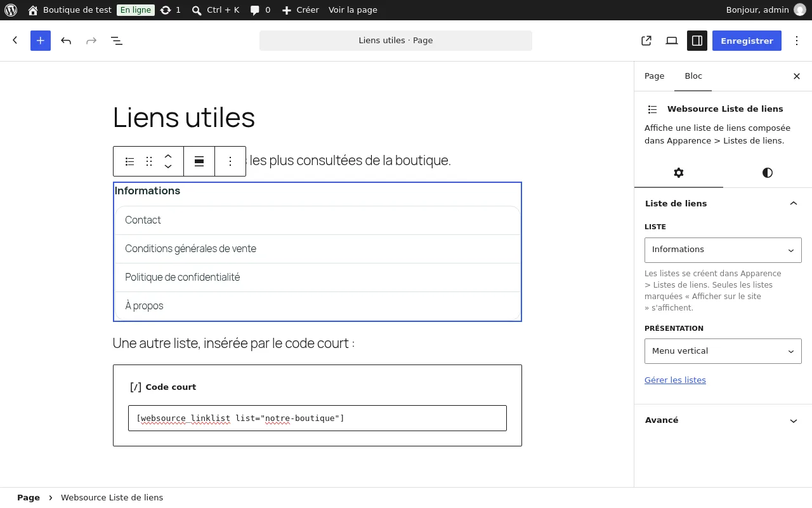Open the block Settings gear tab
Screen dimensions: 812x508
tap(679, 173)
